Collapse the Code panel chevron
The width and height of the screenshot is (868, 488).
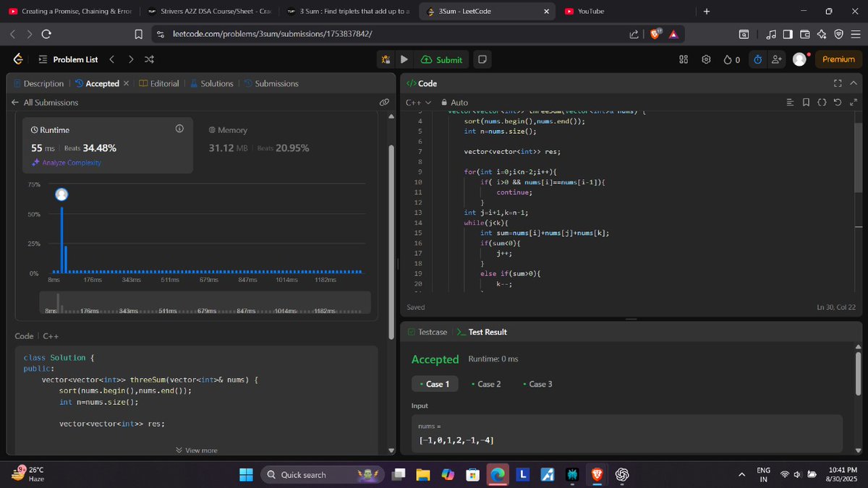854,83
